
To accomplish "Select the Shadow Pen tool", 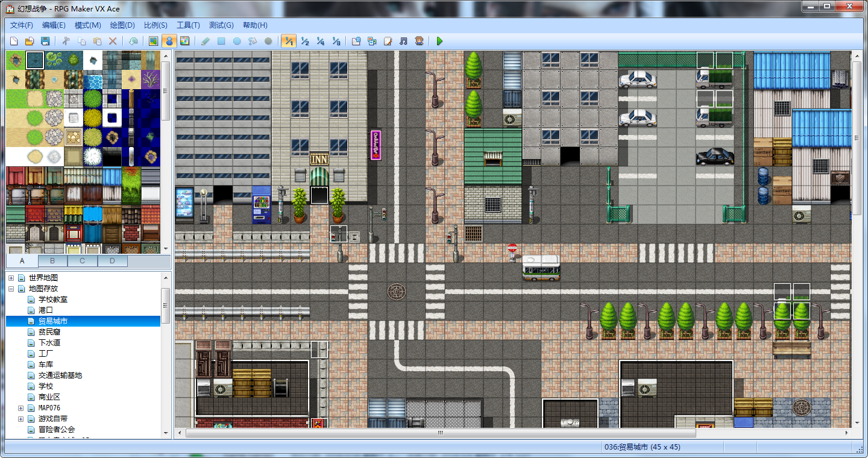I will pos(268,41).
